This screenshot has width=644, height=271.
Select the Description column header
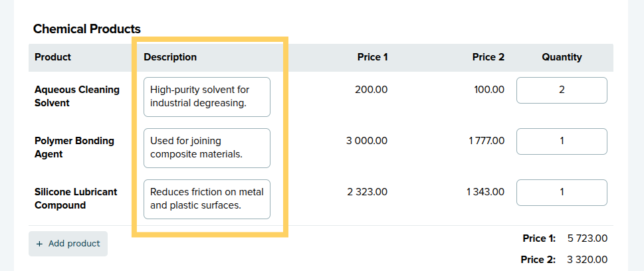point(170,57)
